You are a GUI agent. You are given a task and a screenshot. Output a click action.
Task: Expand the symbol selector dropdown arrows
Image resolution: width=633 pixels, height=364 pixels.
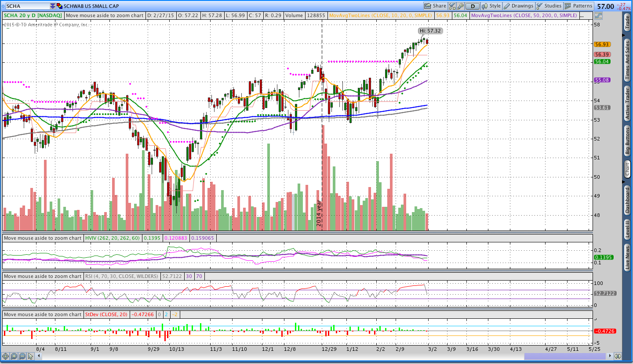(53, 6)
